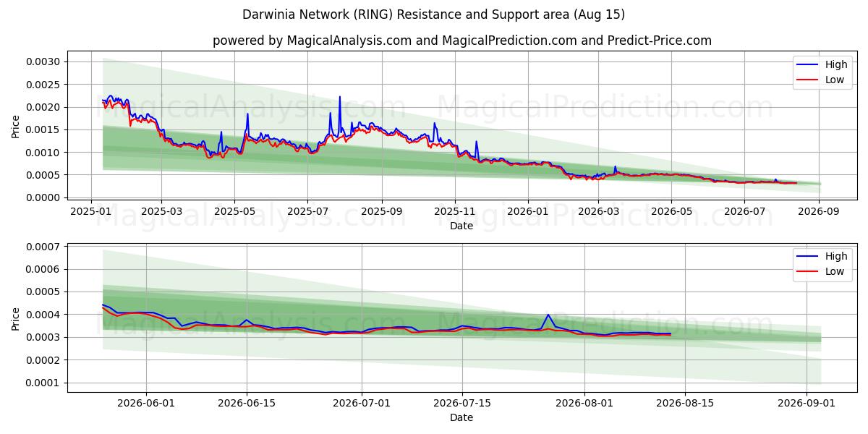868x434 pixels.
Task: Click the bottom chart 'Price' axis label
Action: 16,318
